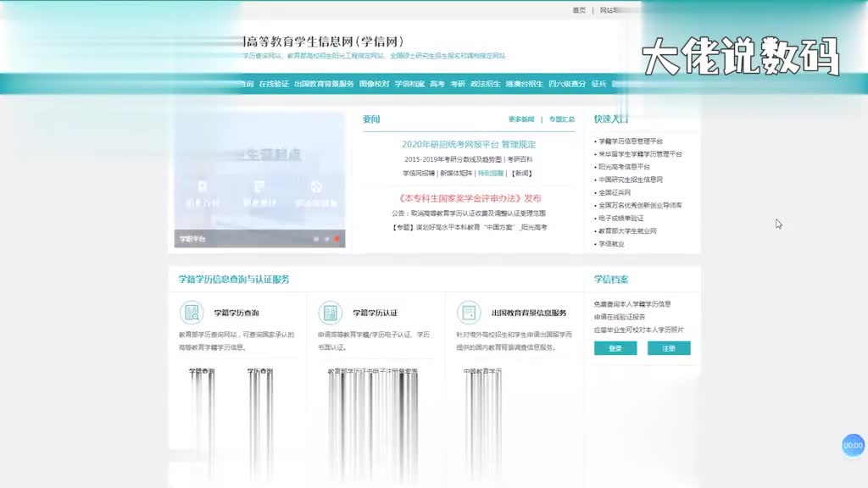Screen dimensions: 868x488
Task: Click the 注册 button in 学信档案 panel
Action: 669,347
